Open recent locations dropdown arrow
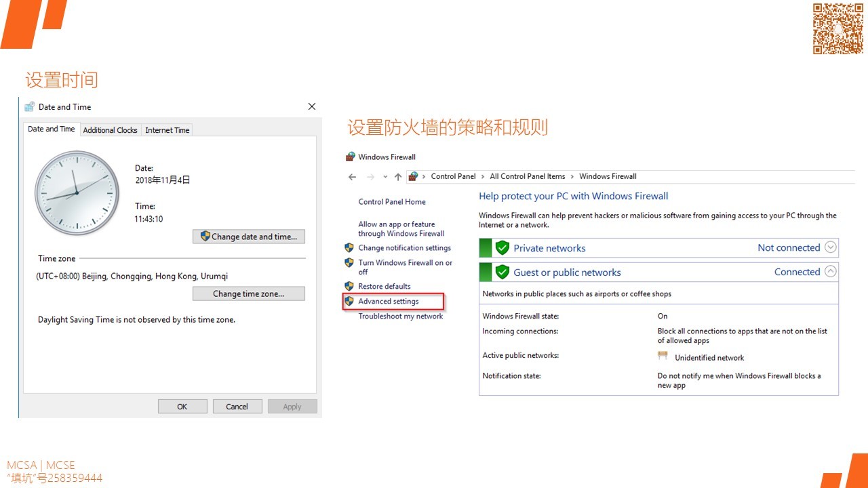 [385, 177]
